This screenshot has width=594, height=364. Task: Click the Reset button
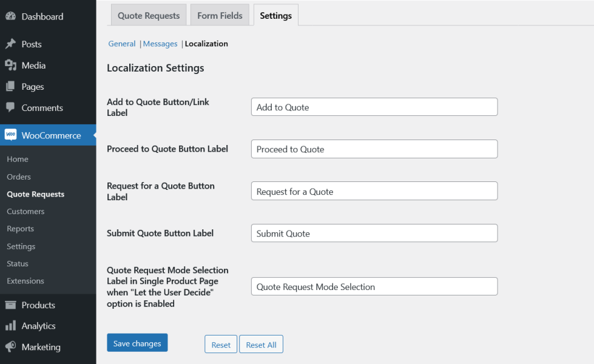221,345
